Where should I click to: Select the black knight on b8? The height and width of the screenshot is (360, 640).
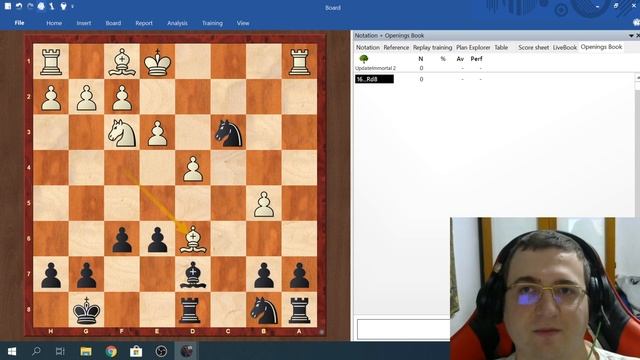tap(264, 310)
